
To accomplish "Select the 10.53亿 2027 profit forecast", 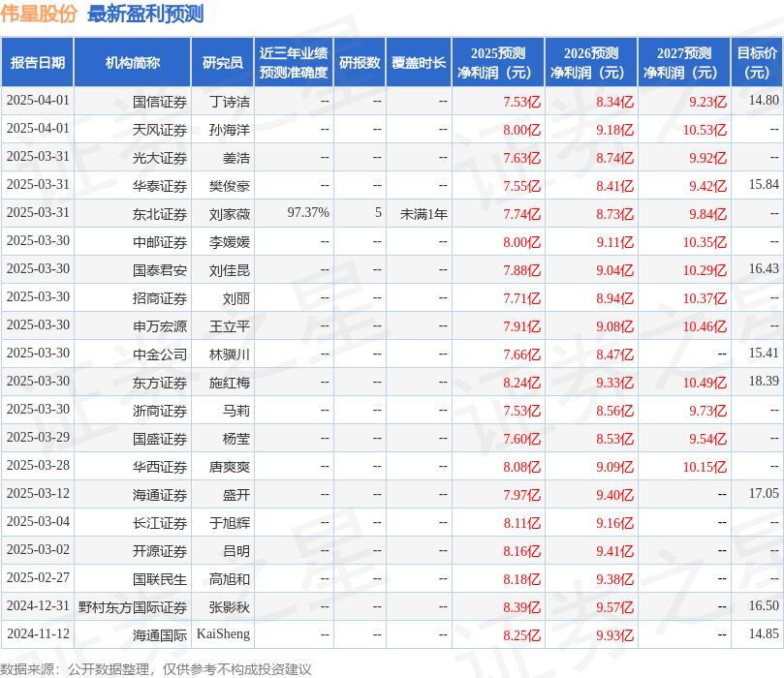I will 705,130.
